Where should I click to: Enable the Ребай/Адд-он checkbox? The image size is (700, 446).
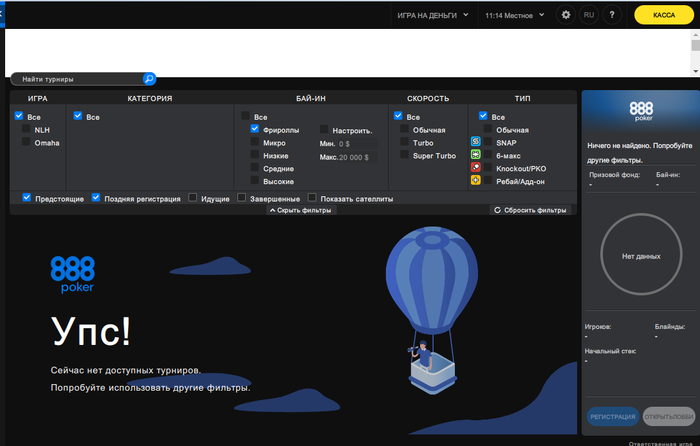click(x=488, y=180)
